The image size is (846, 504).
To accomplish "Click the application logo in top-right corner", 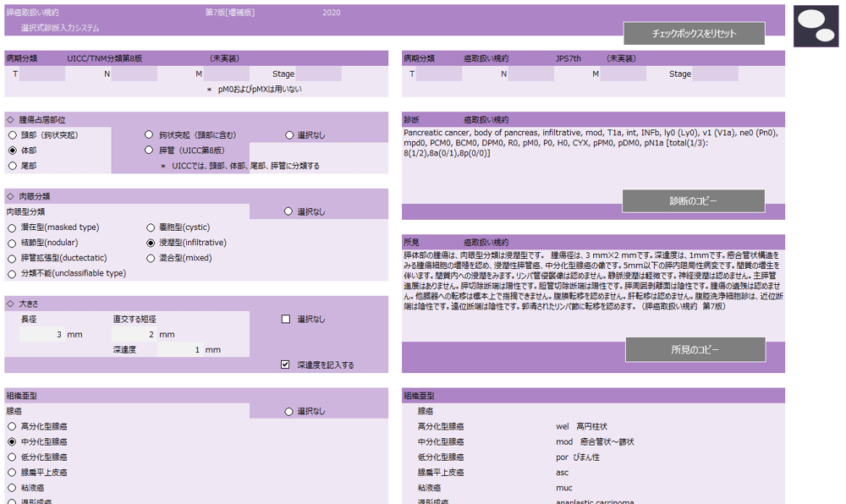I will (815, 25).
